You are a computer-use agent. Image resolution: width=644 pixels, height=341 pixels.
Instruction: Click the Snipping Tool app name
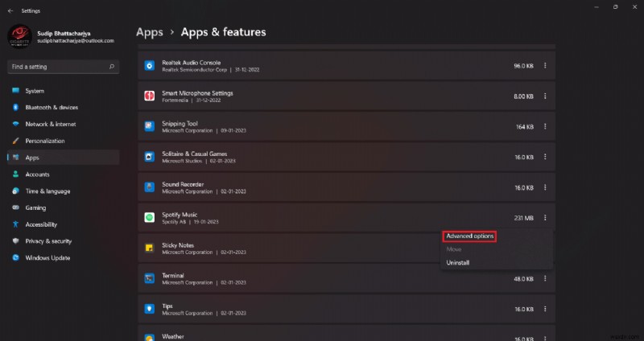click(x=180, y=124)
